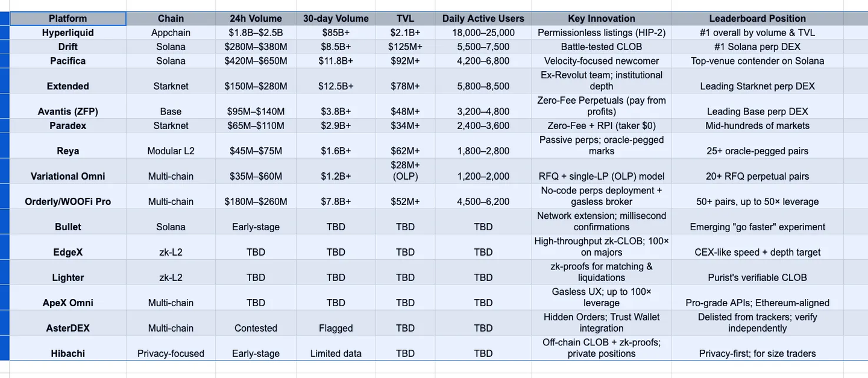Click the Purist's verifiable CLOB cell
Image resolution: width=868 pixels, height=378 pixels.
pos(757,277)
